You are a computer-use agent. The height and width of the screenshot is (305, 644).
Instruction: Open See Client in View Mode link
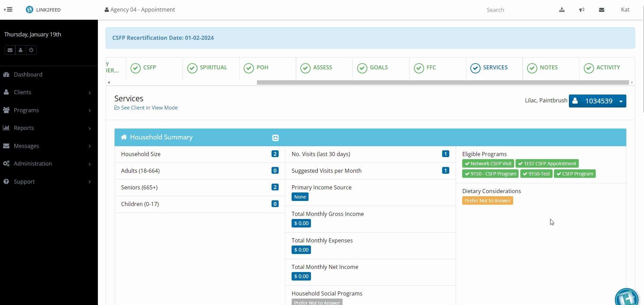pyautogui.click(x=149, y=108)
